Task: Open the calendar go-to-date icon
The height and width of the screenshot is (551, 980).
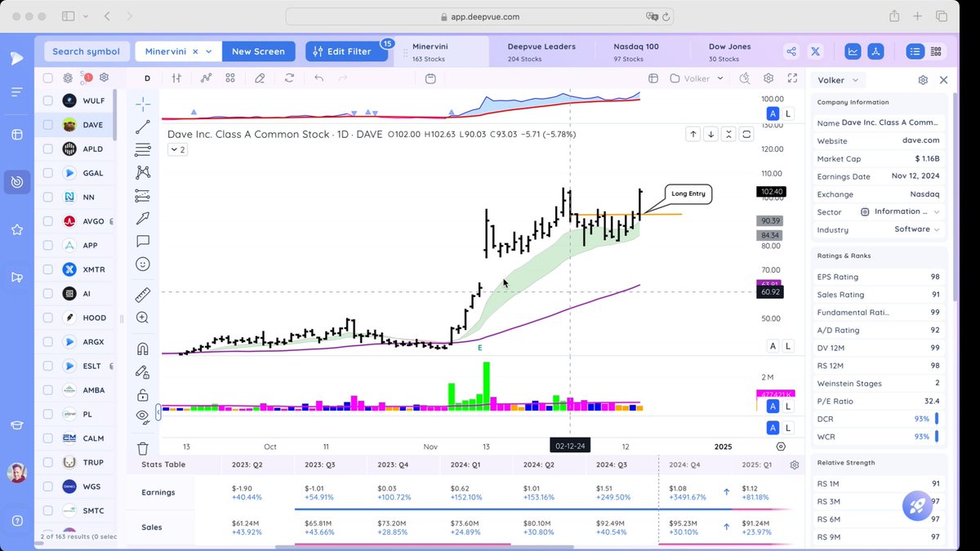Action: pos(431,78)
